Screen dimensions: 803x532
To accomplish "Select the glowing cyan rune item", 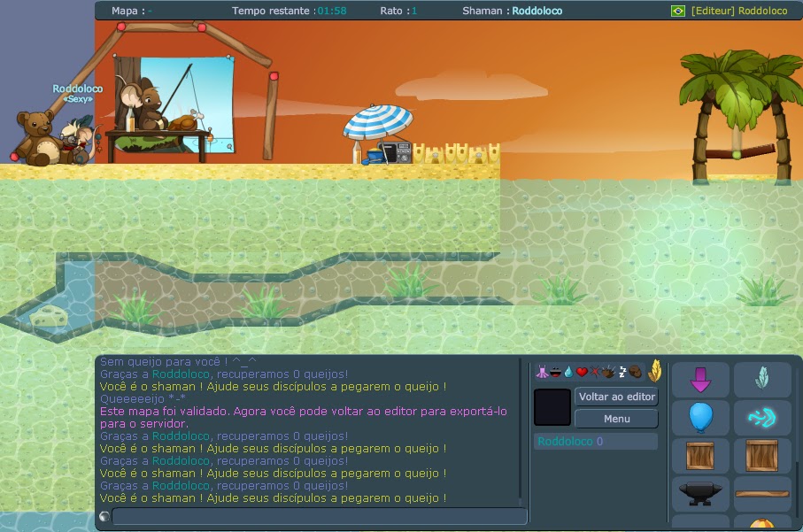I will tap(761, 416).
